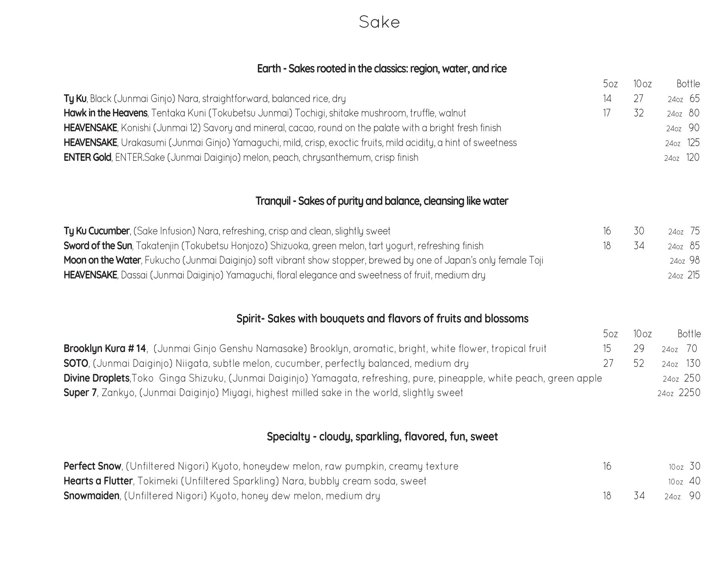Screen dimensions: 728x563
Task: Click the 215 Dassai bottle price
Action: pos(693,275)
